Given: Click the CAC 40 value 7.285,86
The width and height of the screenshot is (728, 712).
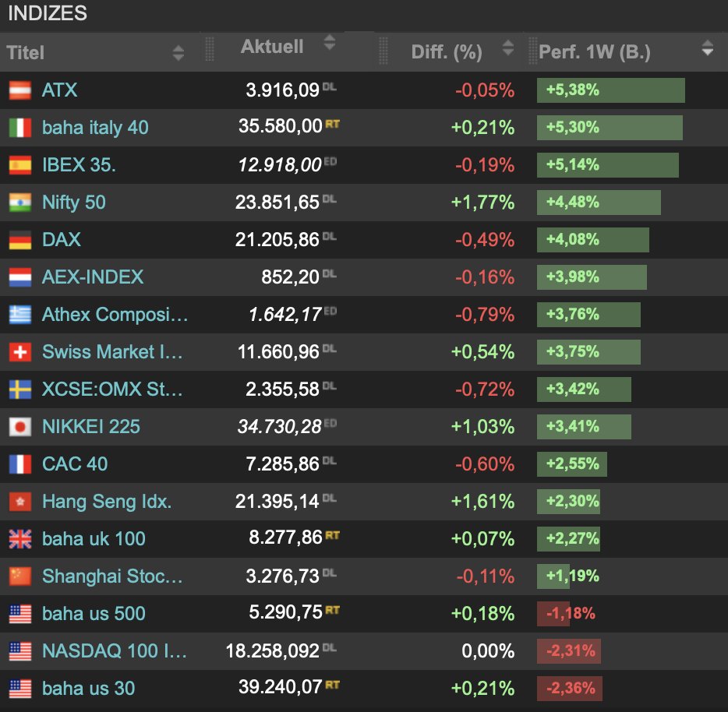Looking at the screenshot, I should pyautogui.click(x=282, y=464).
